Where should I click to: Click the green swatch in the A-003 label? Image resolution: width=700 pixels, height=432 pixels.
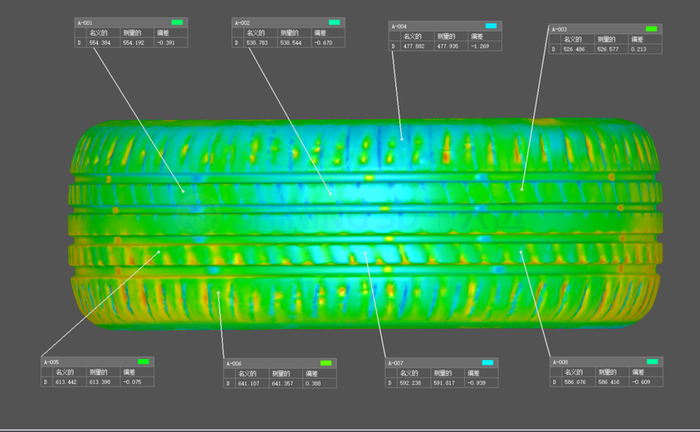pos(651,29)
